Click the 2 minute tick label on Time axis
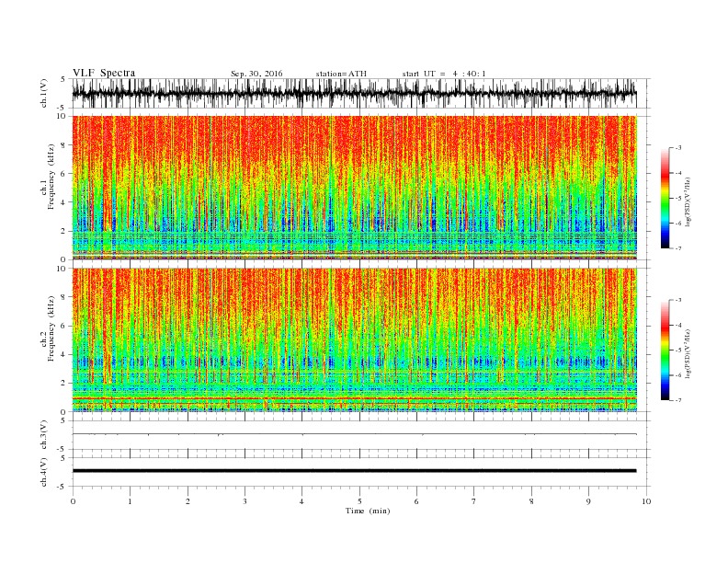The width and height of the screenshot is (728, 563). click(188, 501)
